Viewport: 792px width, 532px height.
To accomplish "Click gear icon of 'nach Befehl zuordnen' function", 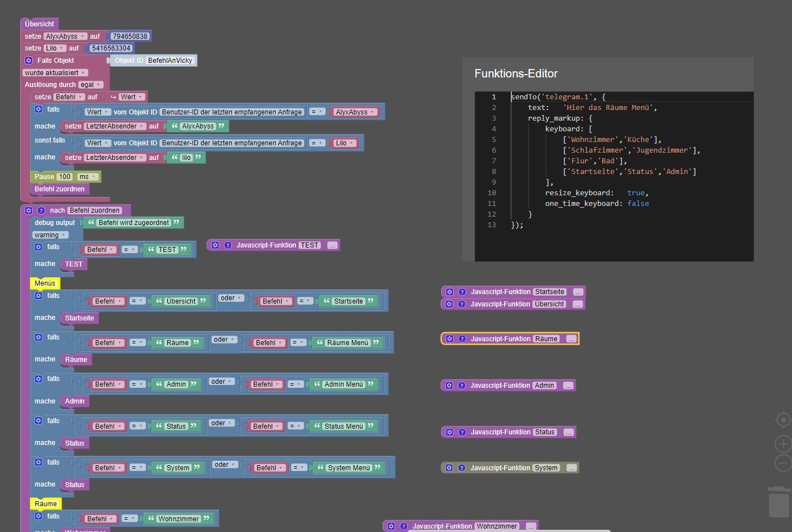I will 29,210.
